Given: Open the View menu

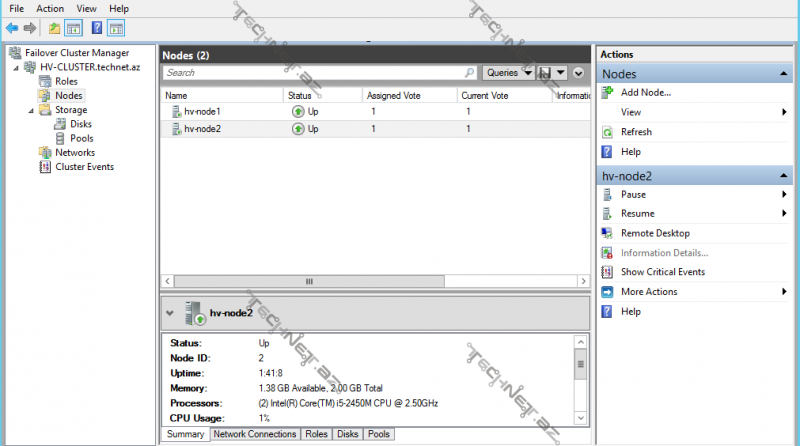Looking at the screenshot, I should click(x=86, y=9).
